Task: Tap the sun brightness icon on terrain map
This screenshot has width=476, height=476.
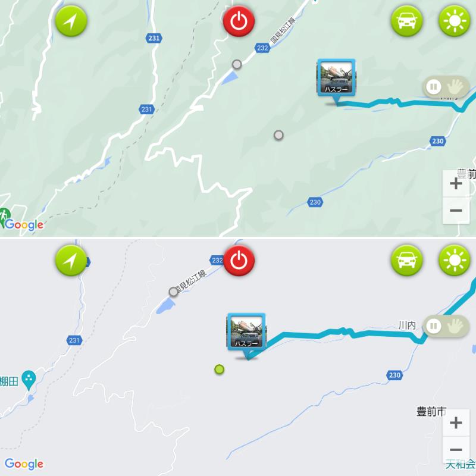Action: (x=455, y=21)
